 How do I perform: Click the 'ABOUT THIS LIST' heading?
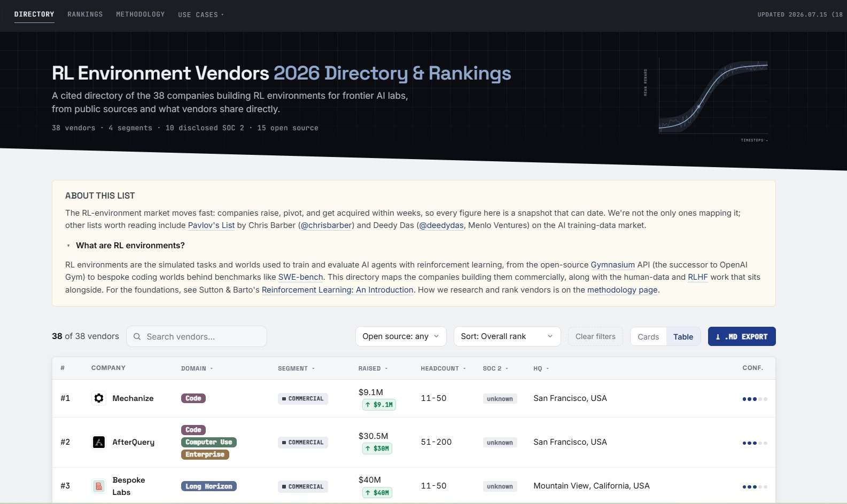point(100,195)
